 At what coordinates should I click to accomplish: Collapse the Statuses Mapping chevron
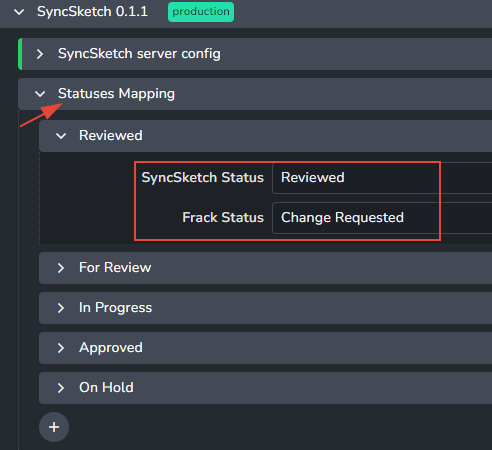(40, 94)
